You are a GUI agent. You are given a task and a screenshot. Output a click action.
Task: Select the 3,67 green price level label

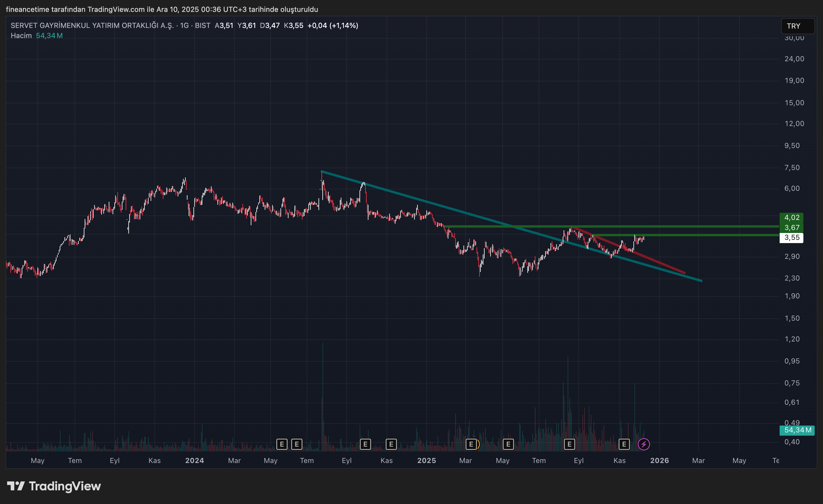(x=791, y=228)
